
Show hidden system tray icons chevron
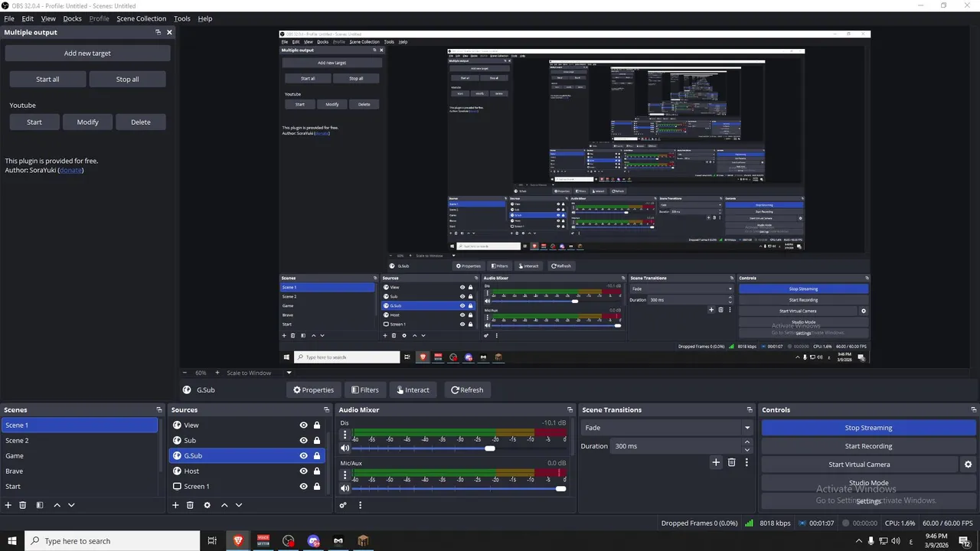pos(859,541)
